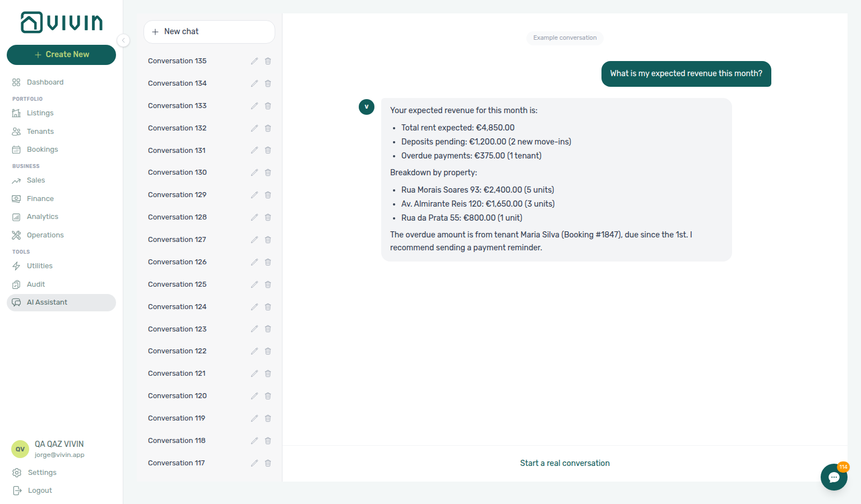Click the assistant V avatar
861x504 pixels.
[x=367, y=107]
